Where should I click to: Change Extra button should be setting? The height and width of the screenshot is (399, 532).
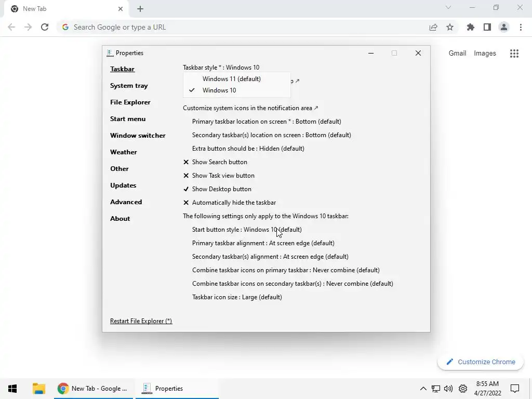(248, 149)
